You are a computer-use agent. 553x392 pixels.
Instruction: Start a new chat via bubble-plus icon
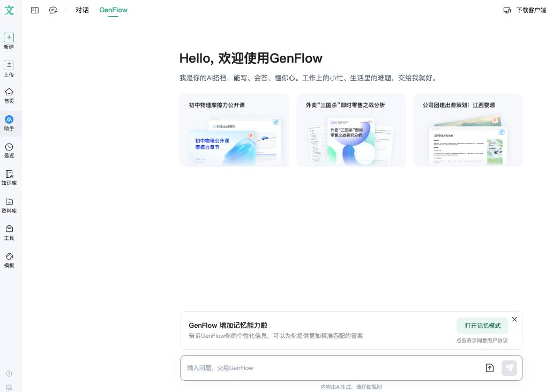coord(53,10)
